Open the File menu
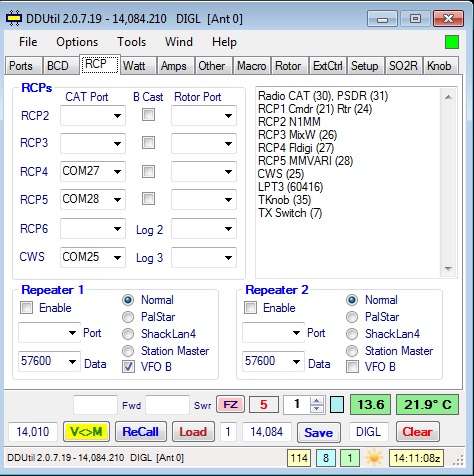This screenshot has height=476, width=474. (28, 42)
